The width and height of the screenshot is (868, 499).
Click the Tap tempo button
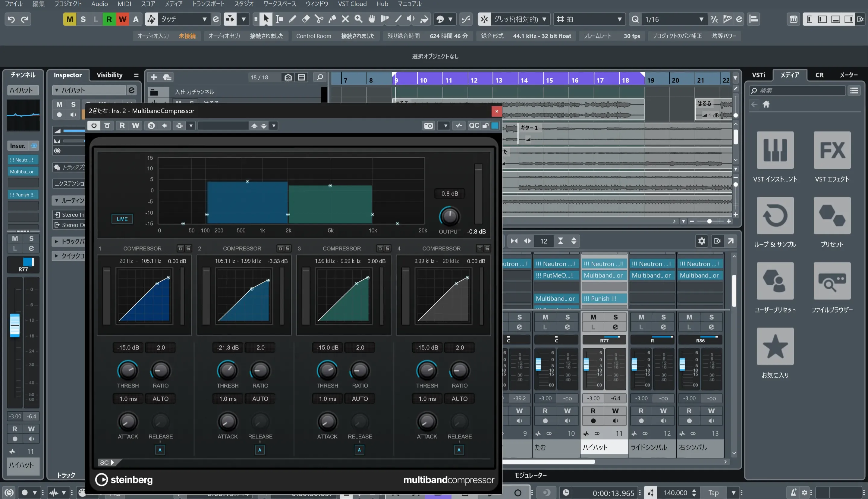713,493
